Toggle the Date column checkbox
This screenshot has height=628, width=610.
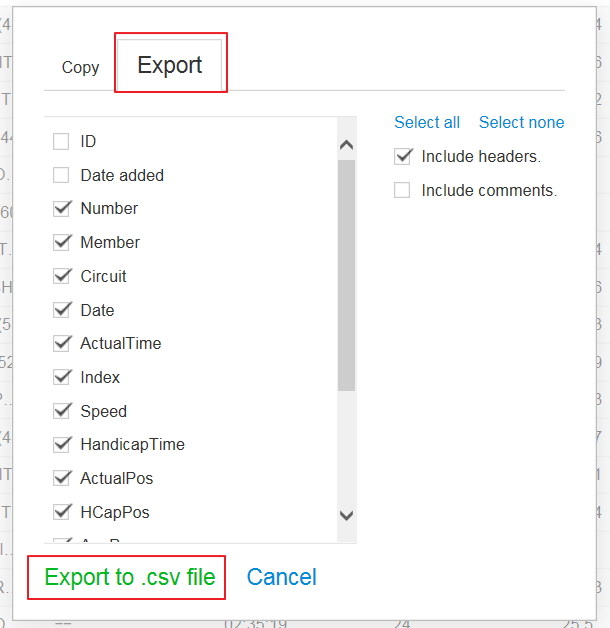click(x=62, y=310)
